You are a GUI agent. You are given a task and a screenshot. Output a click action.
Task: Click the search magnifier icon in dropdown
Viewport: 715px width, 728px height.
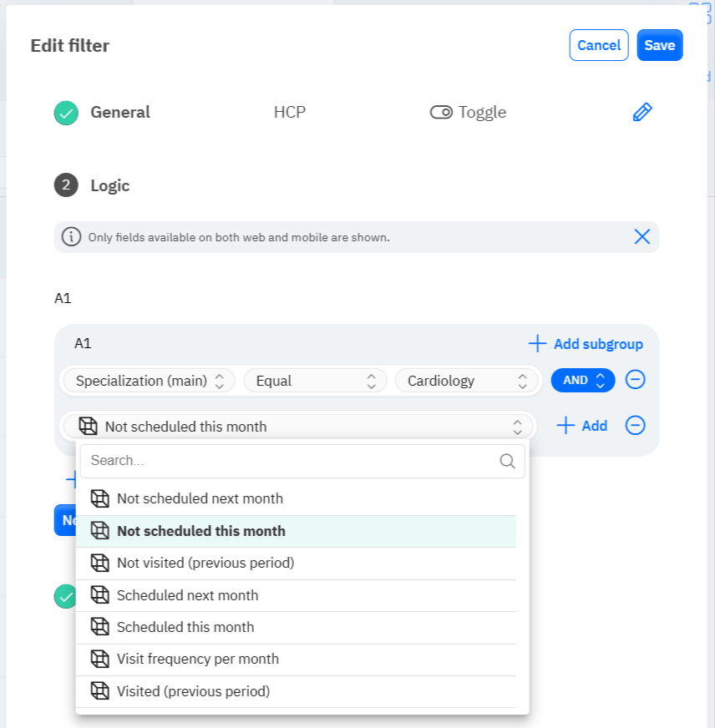(507, 461)
